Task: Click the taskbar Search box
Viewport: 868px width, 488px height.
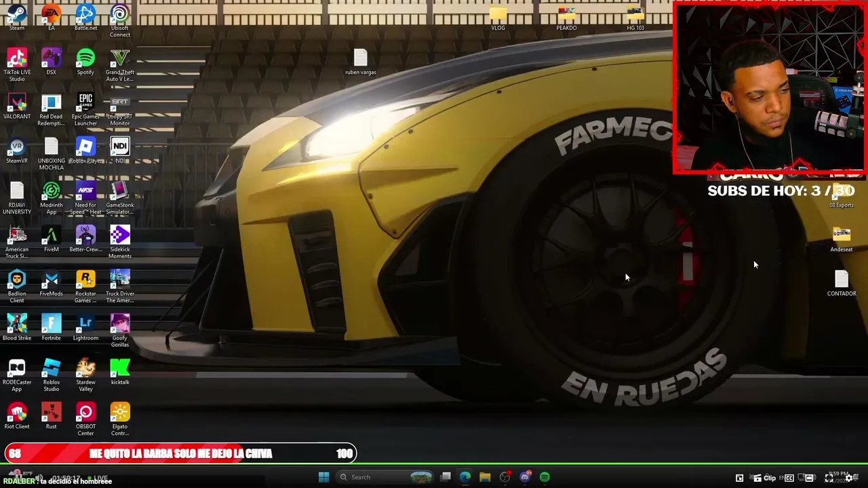Action: (x=385, y=477)
